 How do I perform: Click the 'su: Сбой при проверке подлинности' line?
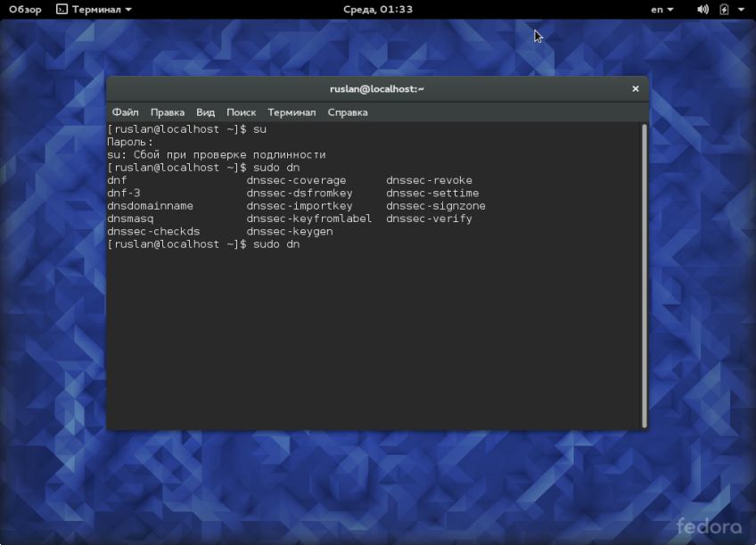217,155
